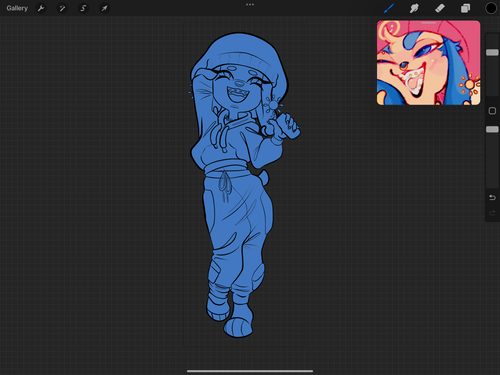Select the Brush tool
Image resolution: width=500 pixels, height=375 pixels.
(389, 8)
